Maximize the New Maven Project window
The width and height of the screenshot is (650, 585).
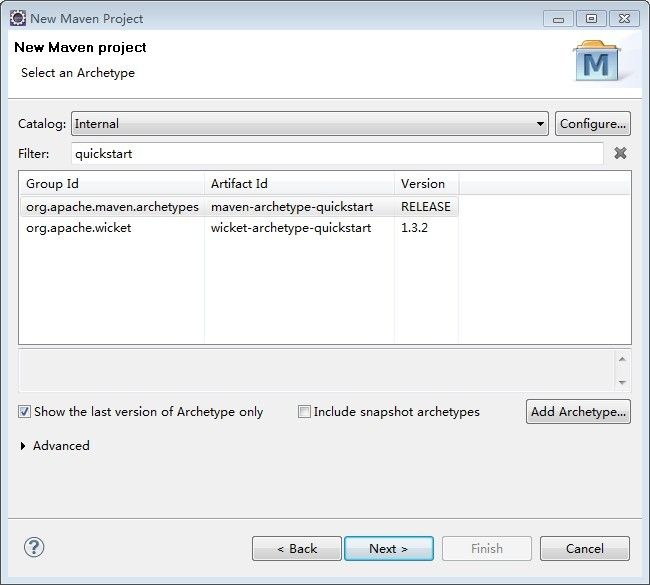pos(592,19)
